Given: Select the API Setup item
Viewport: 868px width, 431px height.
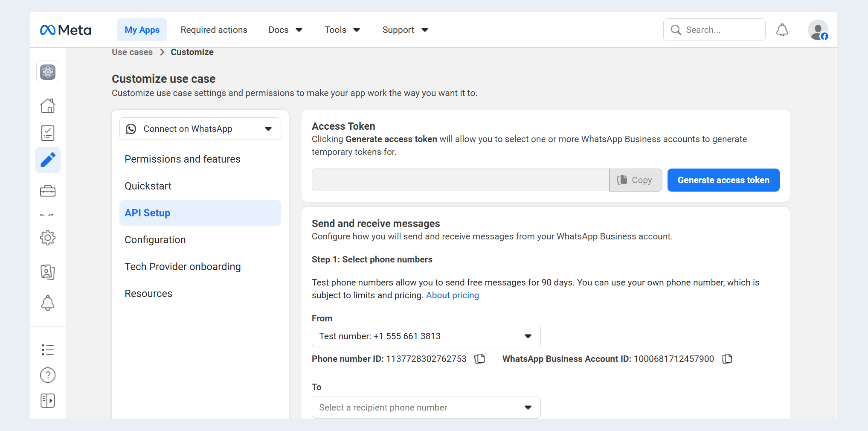Looking at the screenshot, I should [x=200, y=213].
